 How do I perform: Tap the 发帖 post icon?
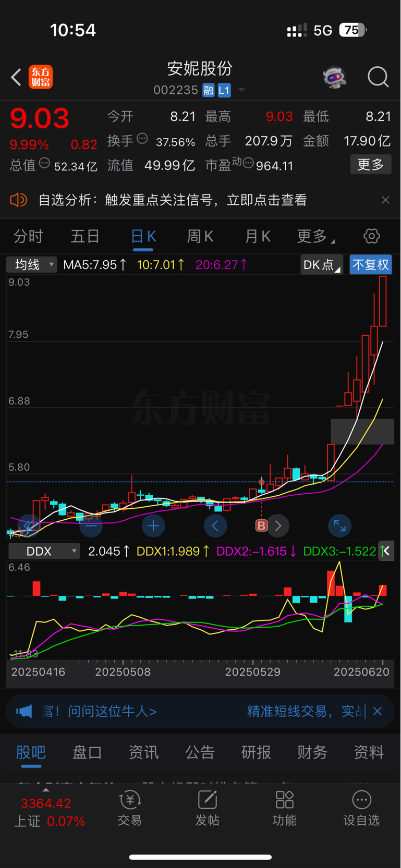pos(207,809)
